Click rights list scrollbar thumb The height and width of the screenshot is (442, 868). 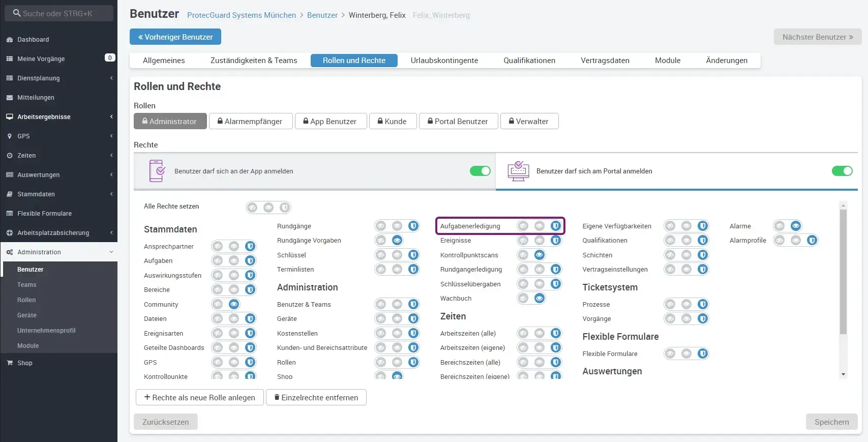[x=844, y=272]
